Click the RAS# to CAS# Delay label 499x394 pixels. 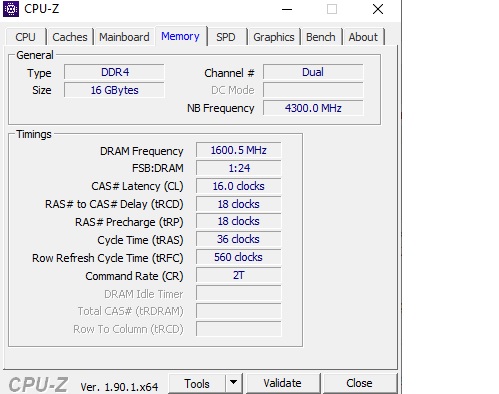pyautogui.click(x=114, y=204)
